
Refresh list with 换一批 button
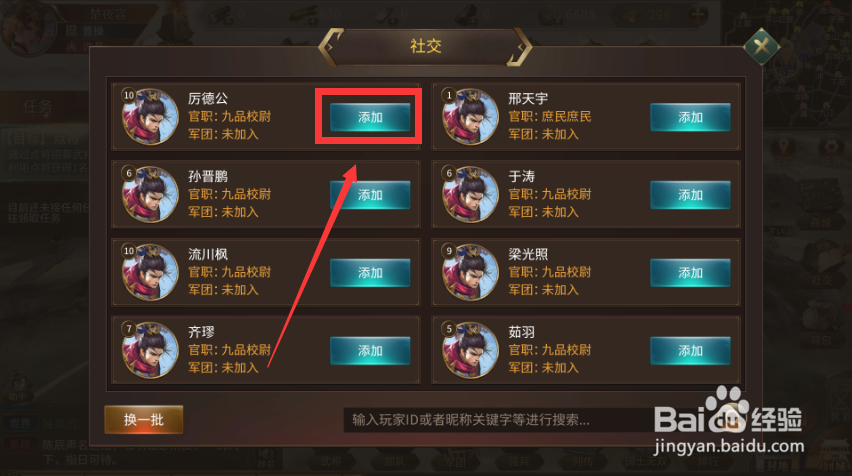[143, 419]
